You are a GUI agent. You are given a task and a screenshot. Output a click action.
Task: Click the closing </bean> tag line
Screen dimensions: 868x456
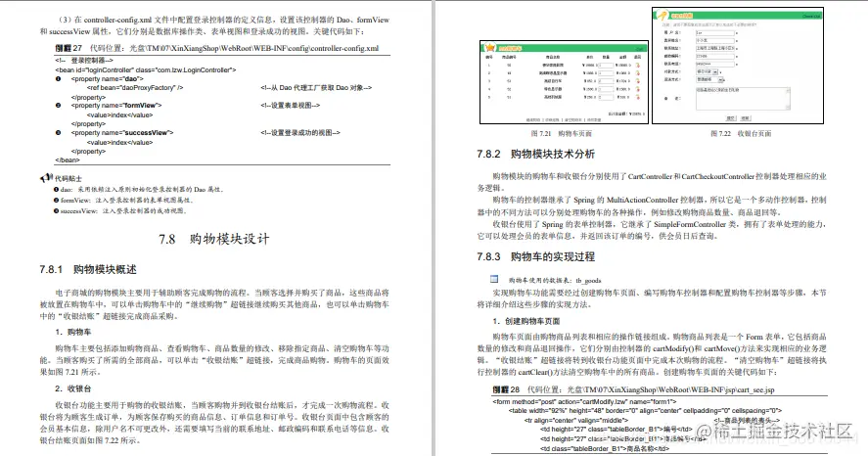[x=68, y=160]
